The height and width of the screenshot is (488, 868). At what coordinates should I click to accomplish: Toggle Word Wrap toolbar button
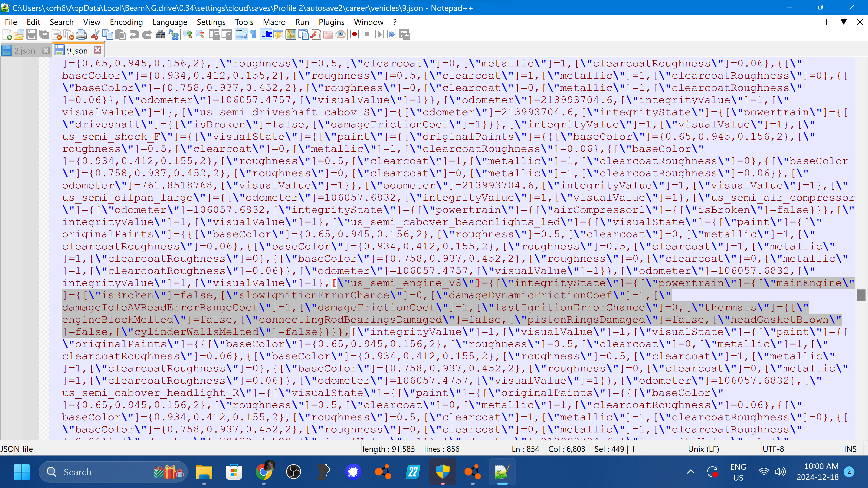pos(241,34)
